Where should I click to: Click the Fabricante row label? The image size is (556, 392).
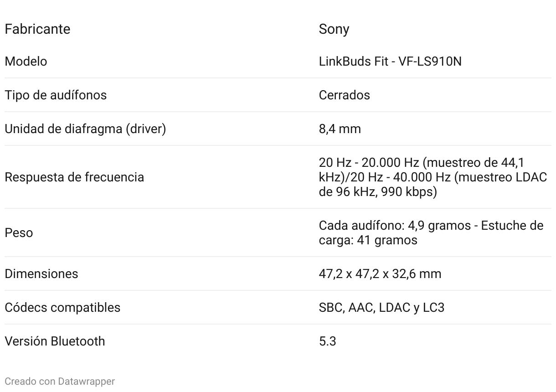pos(37,29)
